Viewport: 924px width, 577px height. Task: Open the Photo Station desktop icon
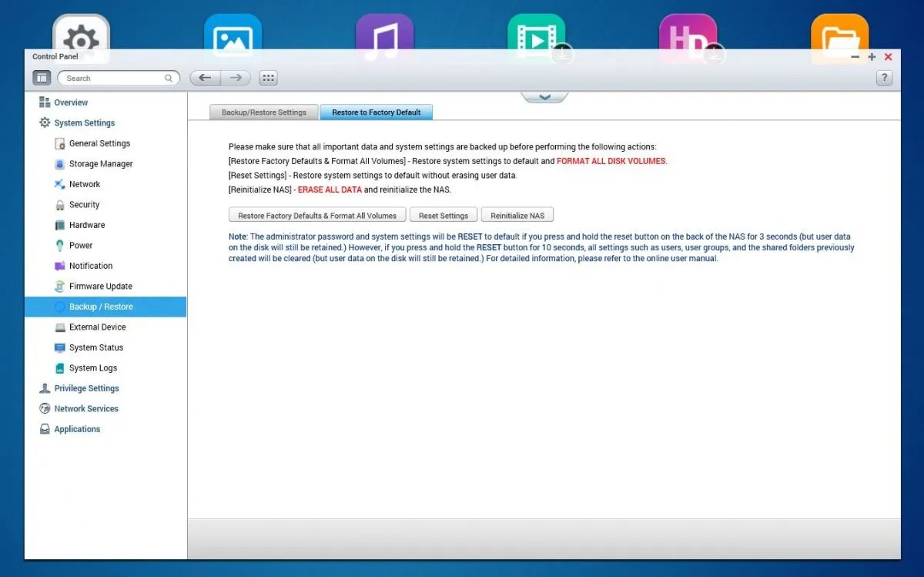click(x=233, y=40)
